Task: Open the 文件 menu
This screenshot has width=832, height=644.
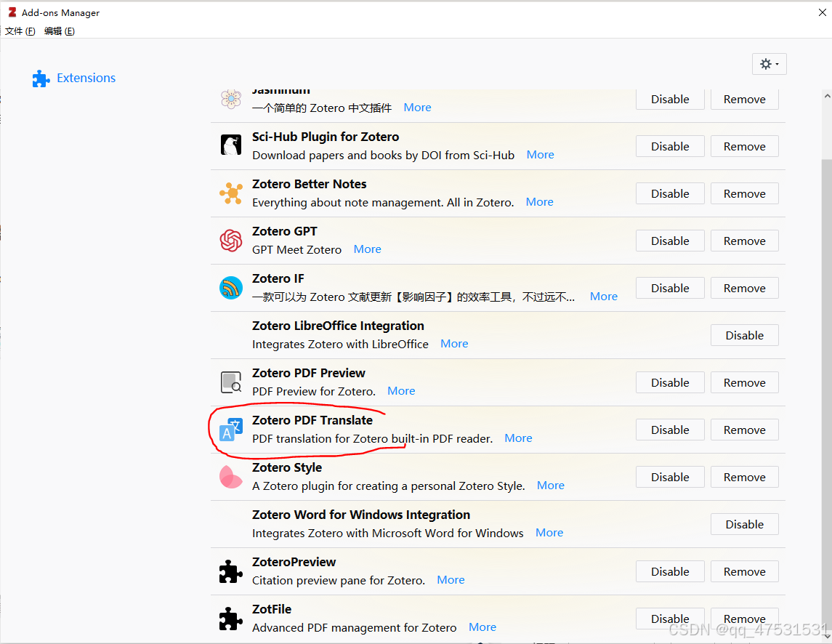Action: click(20, 31)
